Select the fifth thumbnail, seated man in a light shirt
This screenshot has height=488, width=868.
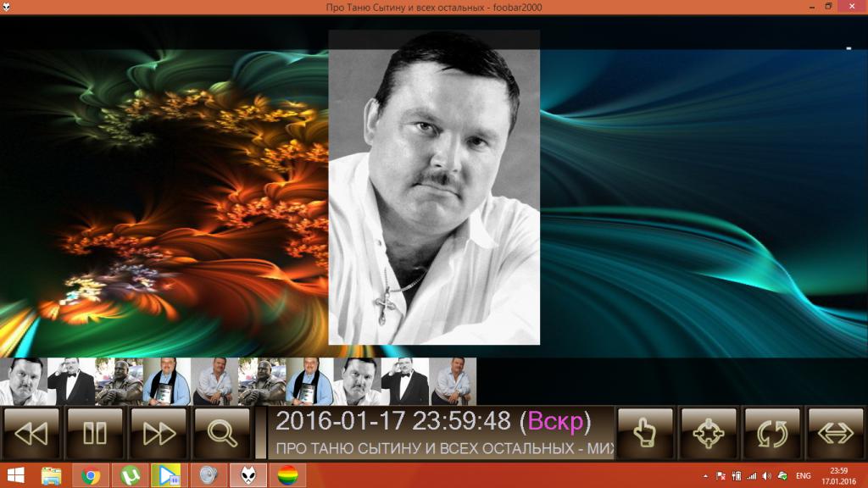[x=214, y=381]
